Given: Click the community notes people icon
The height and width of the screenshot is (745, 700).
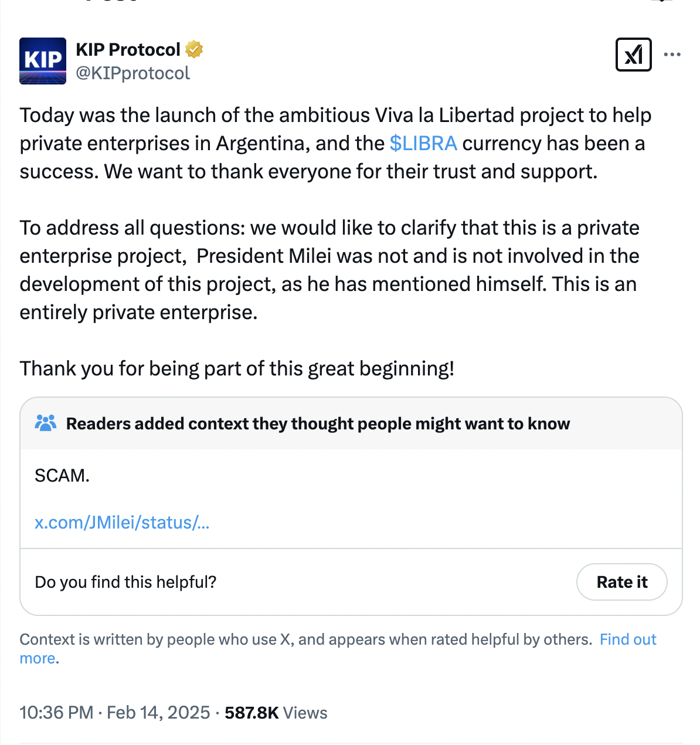Looking at the screenshot, I should (x=46, y=423).
